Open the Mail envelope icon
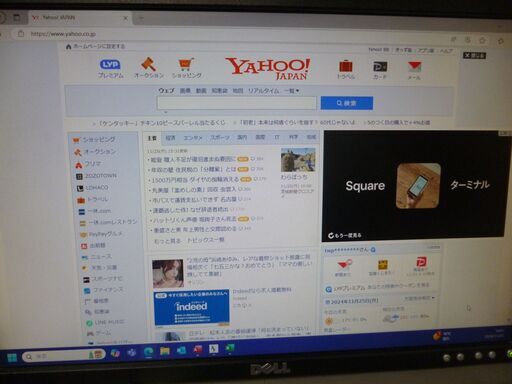 [x=414, y=67]
